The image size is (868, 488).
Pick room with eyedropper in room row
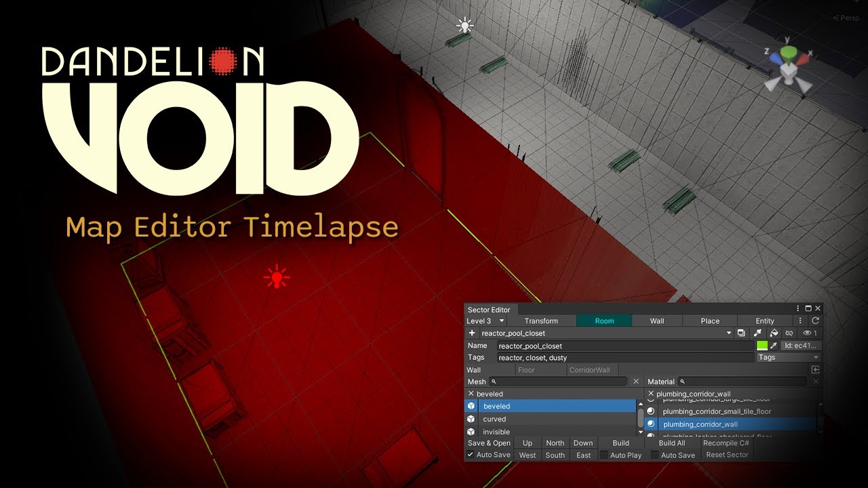(x=757, y=333)
